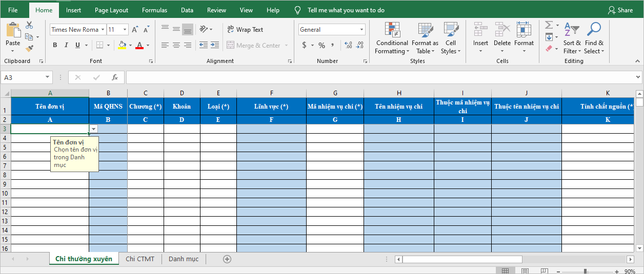644x274 pixels.
Task: Apply Center horizontal alignment
Action: (176, 45)
